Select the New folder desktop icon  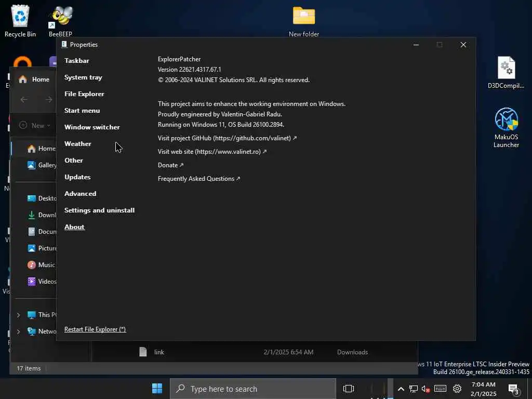(x=303, y=22)
